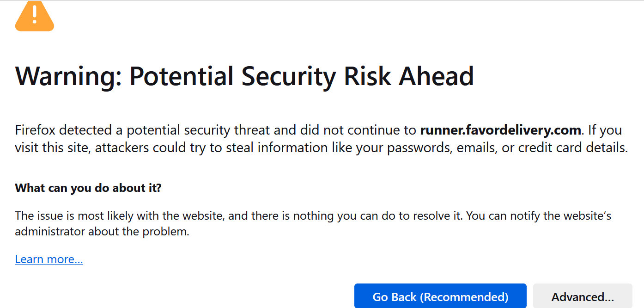Click the Warning: Potential Security Risk Ahead heading

point(244,76)
